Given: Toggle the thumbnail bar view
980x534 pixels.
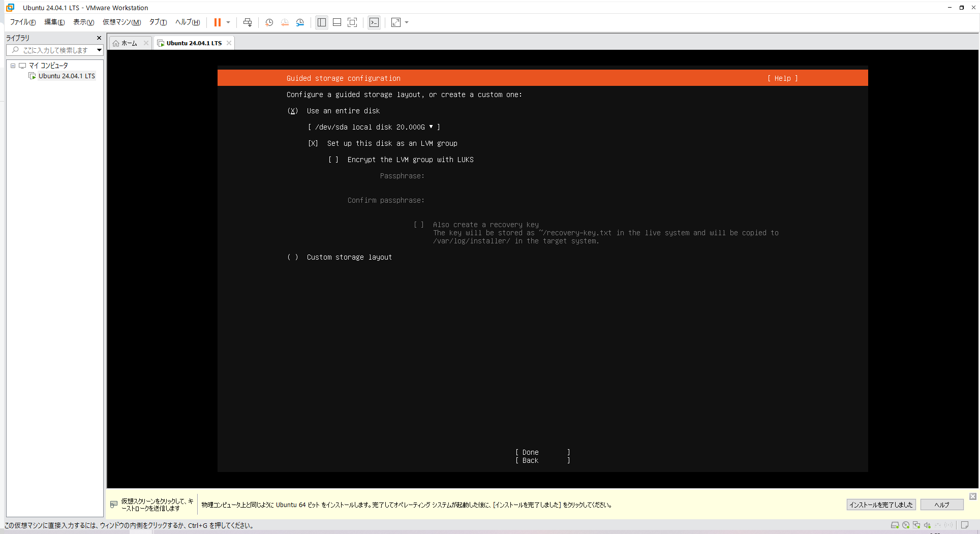Looking at the screenshot, I should point(337,22).
